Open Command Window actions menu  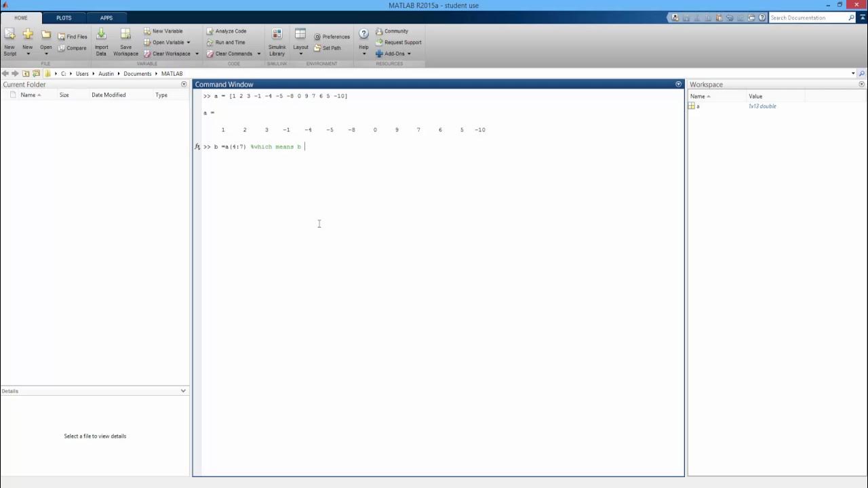point(678,84)
